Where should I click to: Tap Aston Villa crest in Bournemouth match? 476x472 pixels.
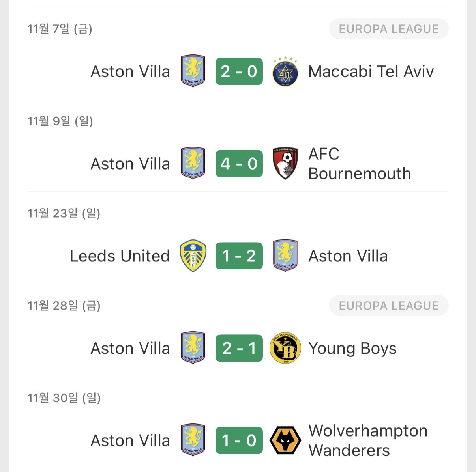tap(193, 163)
